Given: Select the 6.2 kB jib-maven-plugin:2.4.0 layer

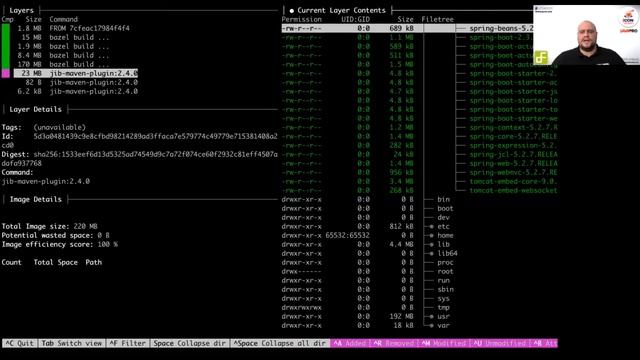Looking at the screenshot, I should 77,91.
